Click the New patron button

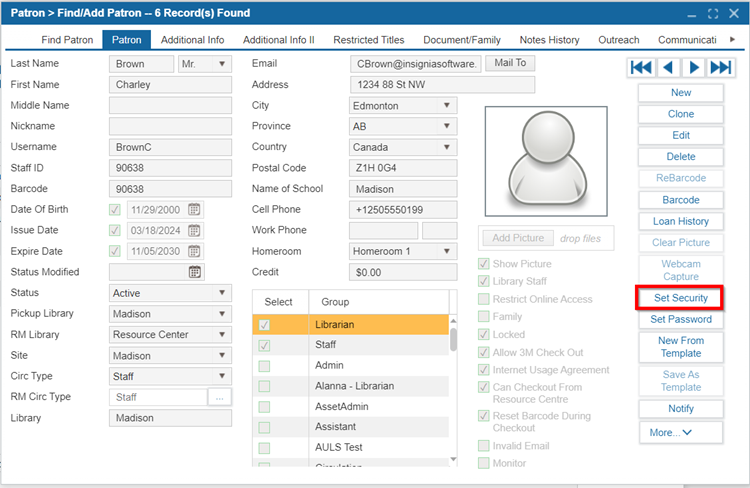[x=681, y=93]
